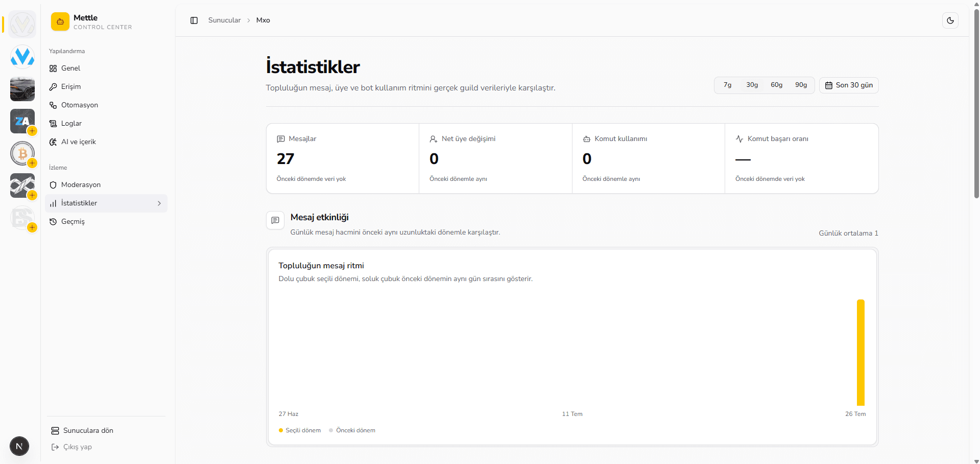Click the calendar icon in Son 30 gün
980x464 pixels.
pos(829,85)
